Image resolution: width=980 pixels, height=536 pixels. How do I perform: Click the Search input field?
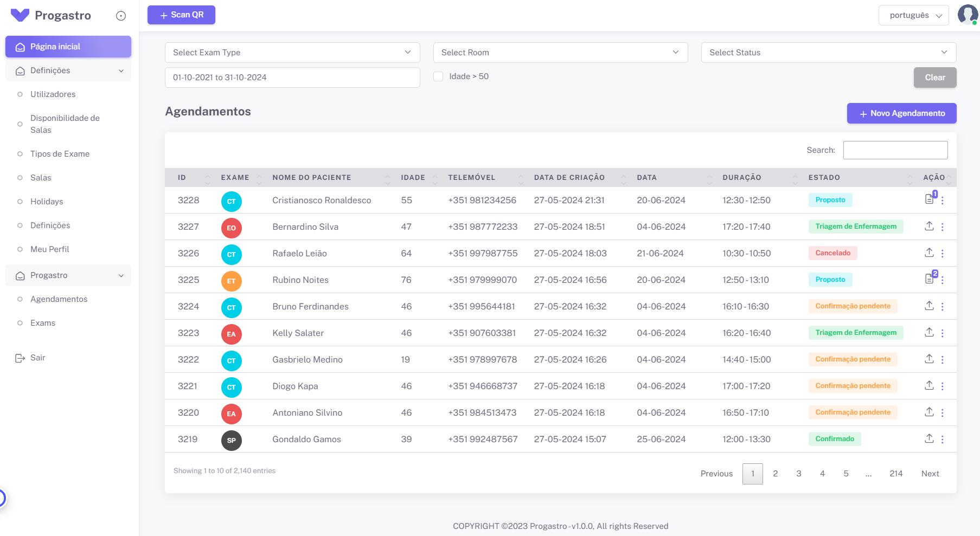895,150
